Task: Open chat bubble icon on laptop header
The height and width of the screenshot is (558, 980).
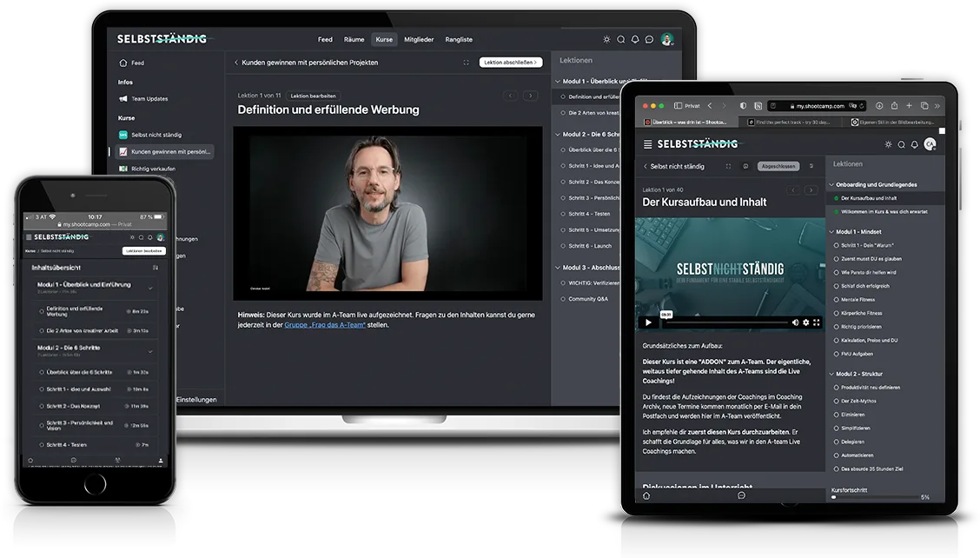Action: click(x=649, y=39)
